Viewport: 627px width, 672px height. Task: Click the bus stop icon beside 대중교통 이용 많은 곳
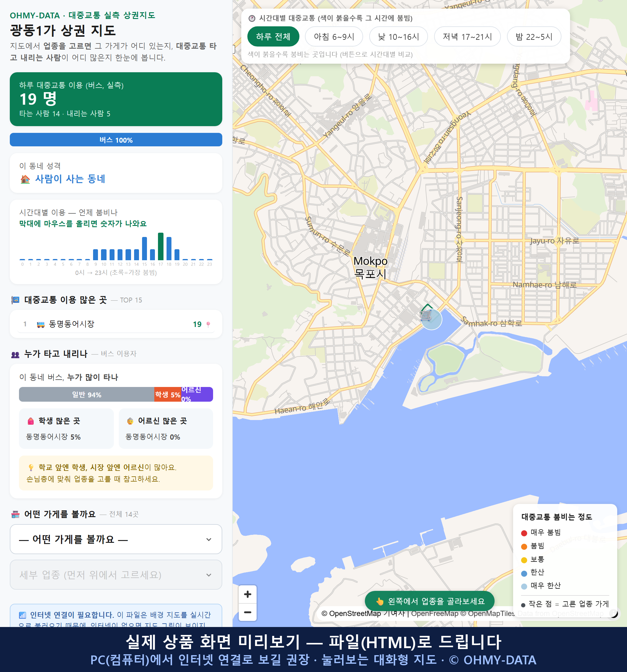16,300
